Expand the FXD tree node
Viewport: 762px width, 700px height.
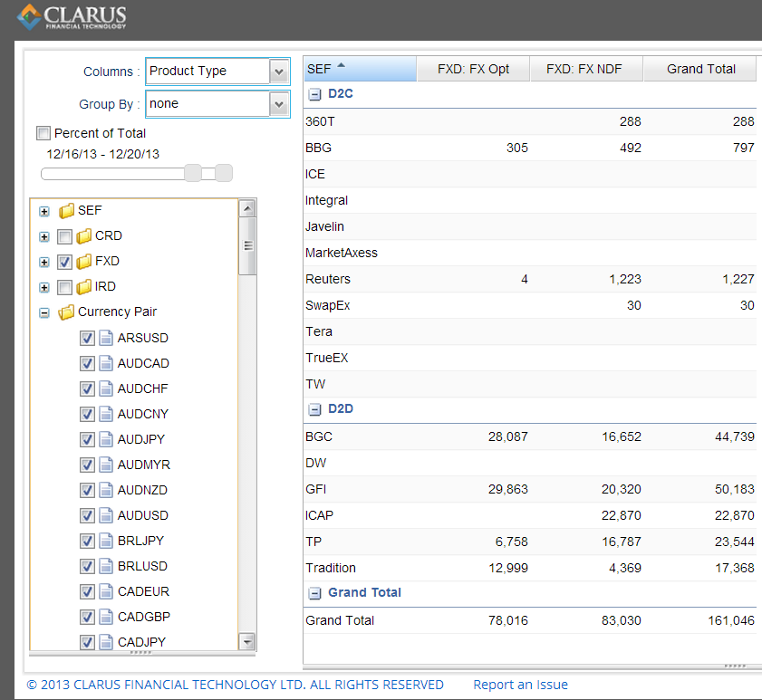click(44, 262)
